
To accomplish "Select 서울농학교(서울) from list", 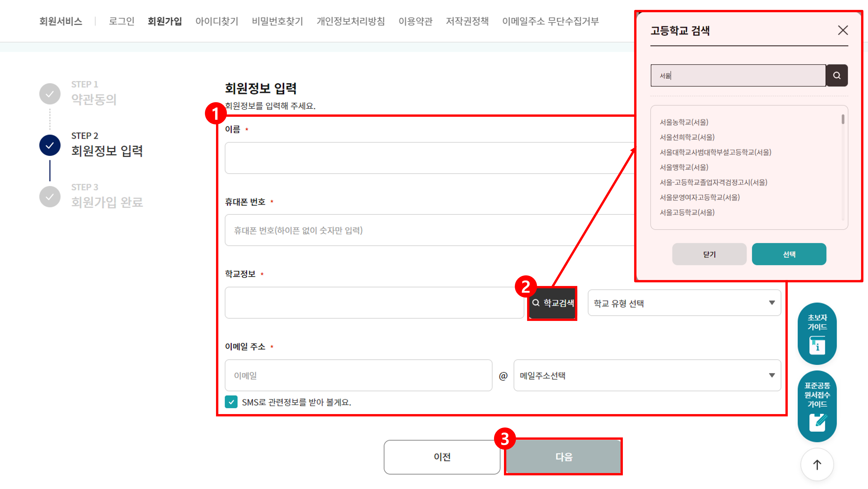I will click(684, 122).
